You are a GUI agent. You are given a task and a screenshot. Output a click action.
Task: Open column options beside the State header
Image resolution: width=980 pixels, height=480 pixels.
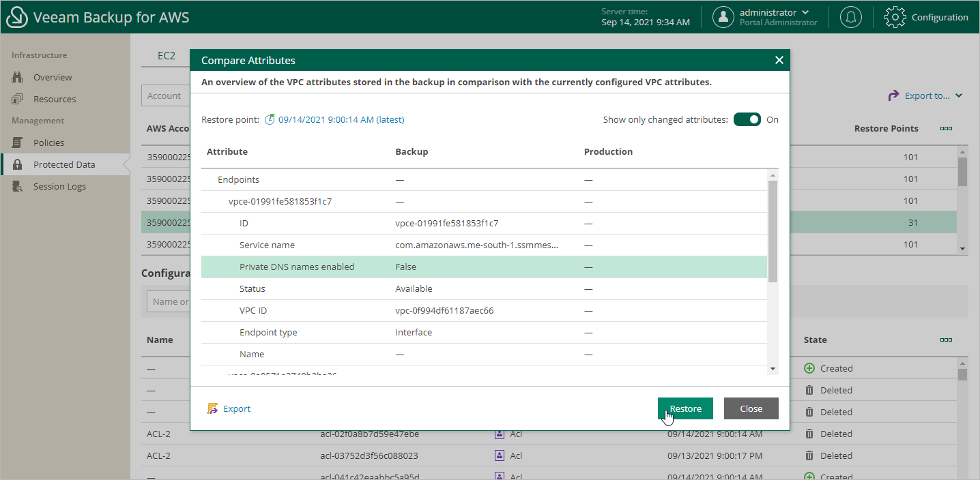946,340
